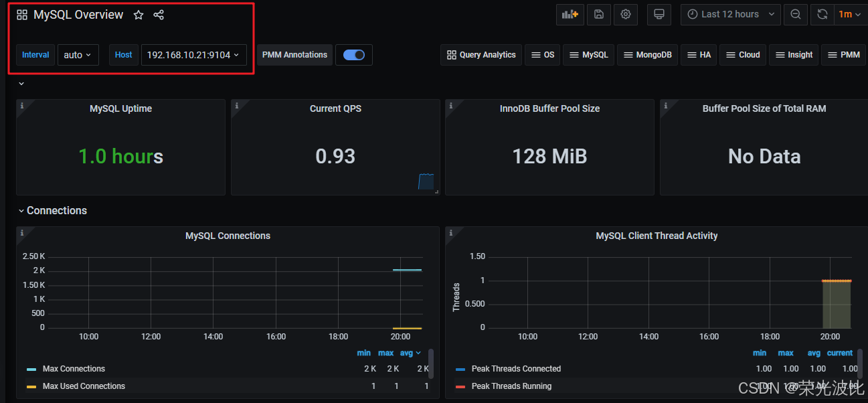868x403 pixels.
Task: Toggle the Peak Threads Running series label
Action: (x=511, y=386)
